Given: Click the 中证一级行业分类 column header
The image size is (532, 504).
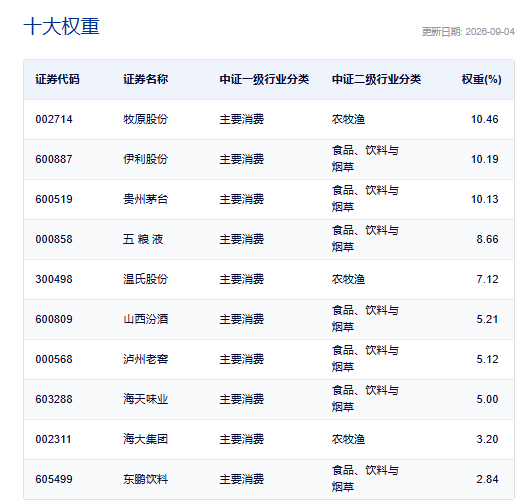Looking at the screenshot, I should tap(264, 79).
